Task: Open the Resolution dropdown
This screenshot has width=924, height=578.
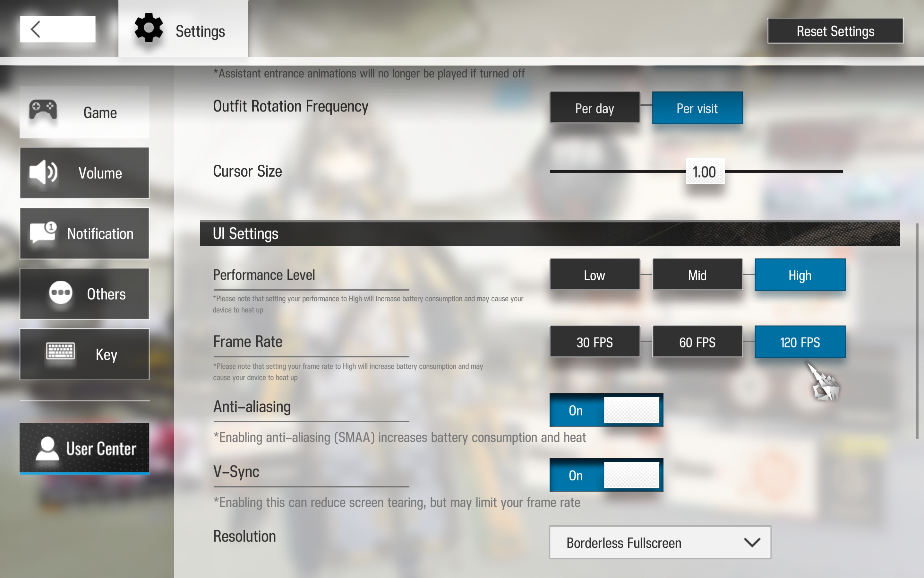Action: coord(660,542)
